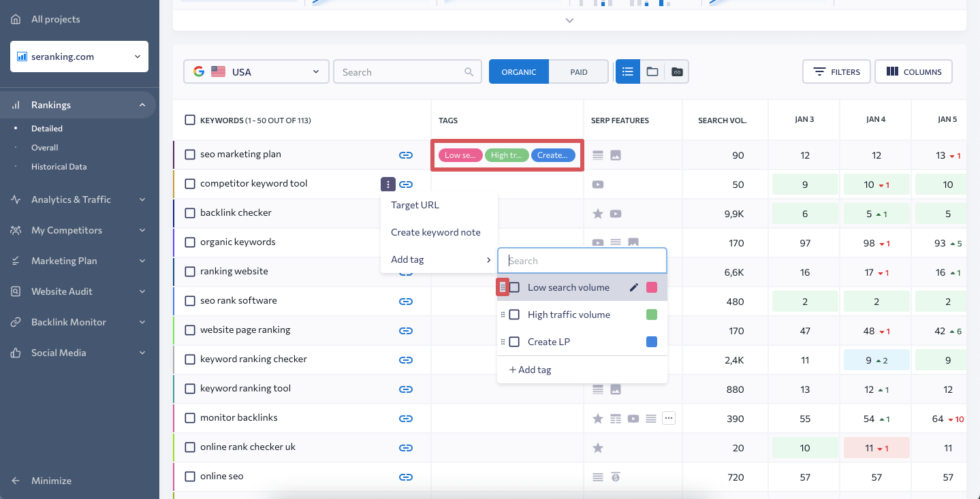Click the search magnifier icon
The width and height of the screenshot is (980, 499).
tap(469, 71)
